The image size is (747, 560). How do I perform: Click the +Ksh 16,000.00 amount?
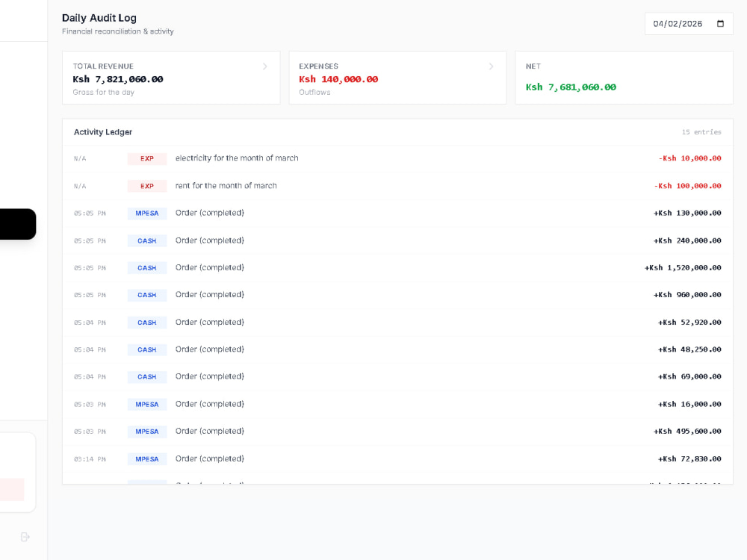point(689,404)
